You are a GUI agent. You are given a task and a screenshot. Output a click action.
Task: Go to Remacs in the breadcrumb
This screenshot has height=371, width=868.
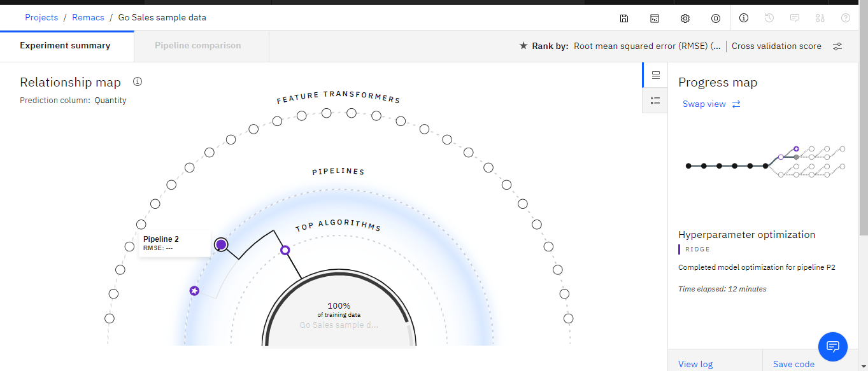coord(88,17)
